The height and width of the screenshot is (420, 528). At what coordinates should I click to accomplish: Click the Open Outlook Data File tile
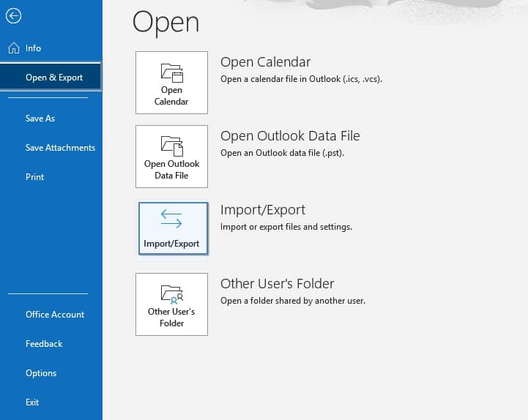click(x=172, y=157)
